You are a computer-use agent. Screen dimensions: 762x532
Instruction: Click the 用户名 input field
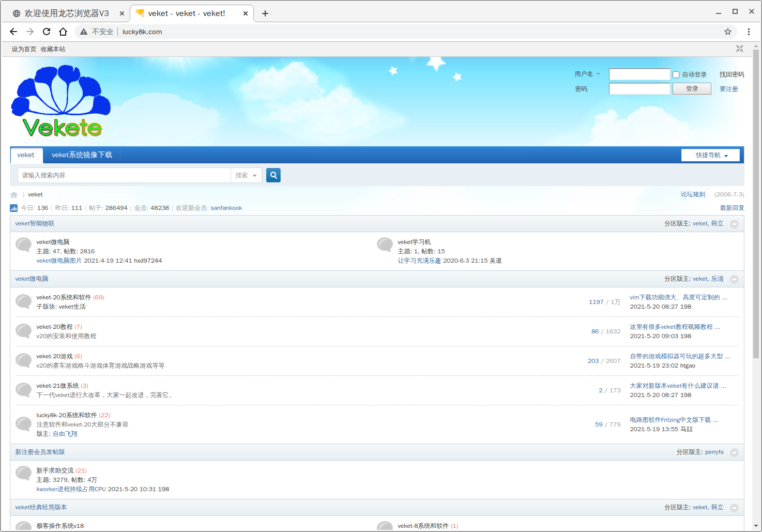pos(639,74)
